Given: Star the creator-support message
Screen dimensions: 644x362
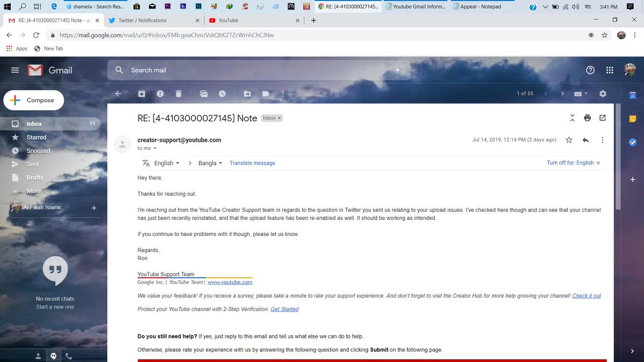Looking at the screenshot, I should pyautogui.click(x=569, y=140).
